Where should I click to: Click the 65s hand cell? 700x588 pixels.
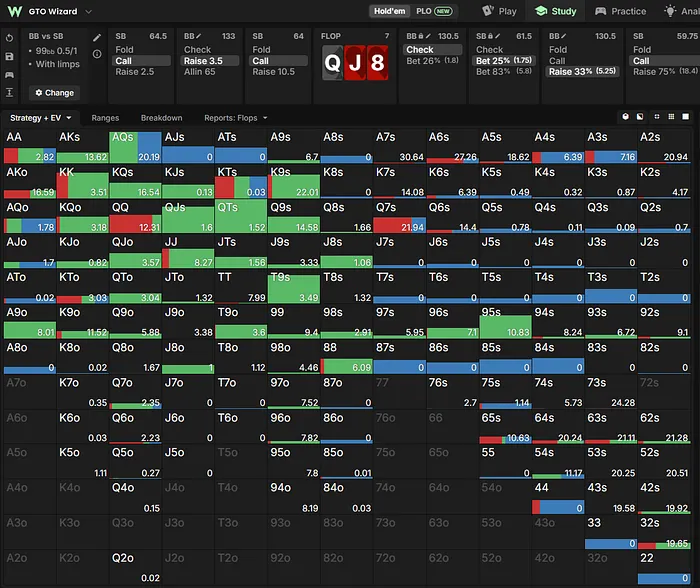[x=505, y=428]
